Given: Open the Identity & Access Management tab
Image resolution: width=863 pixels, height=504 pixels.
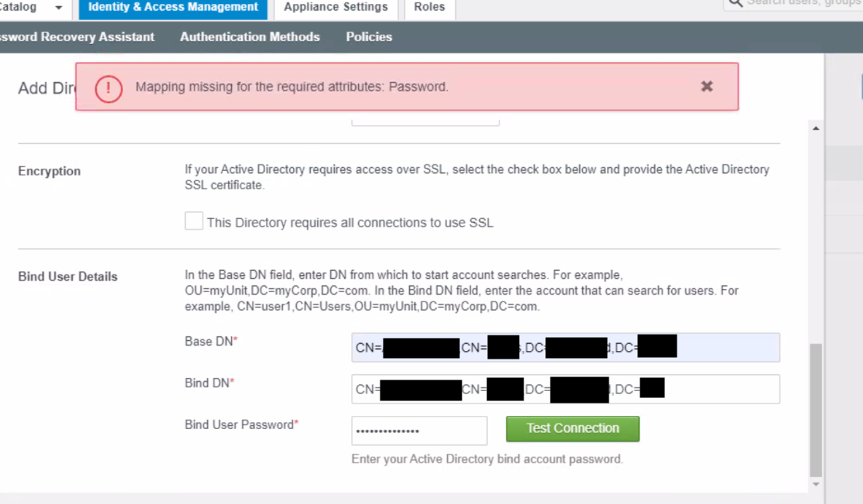Looking at the screenshot, I should coord(173,8).
